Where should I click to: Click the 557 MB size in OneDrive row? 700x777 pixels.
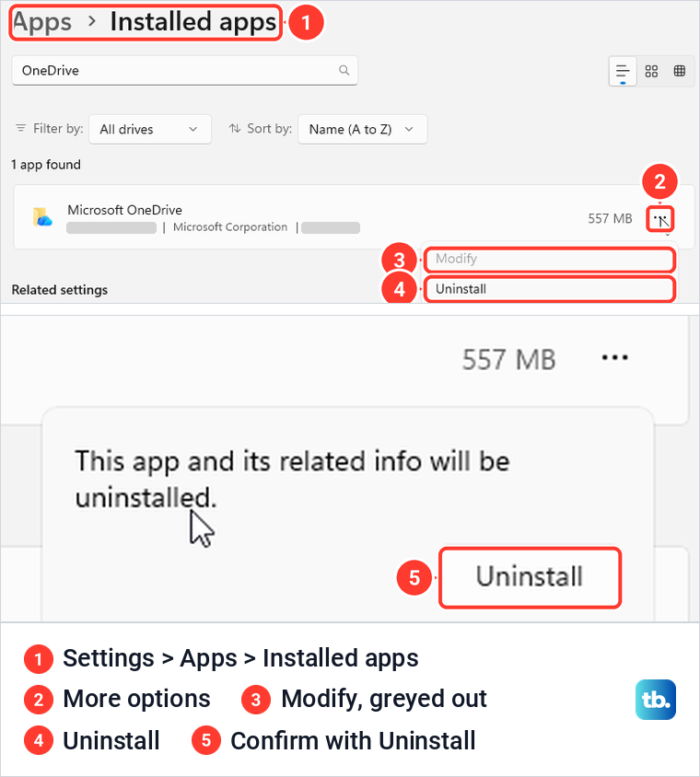610,218
